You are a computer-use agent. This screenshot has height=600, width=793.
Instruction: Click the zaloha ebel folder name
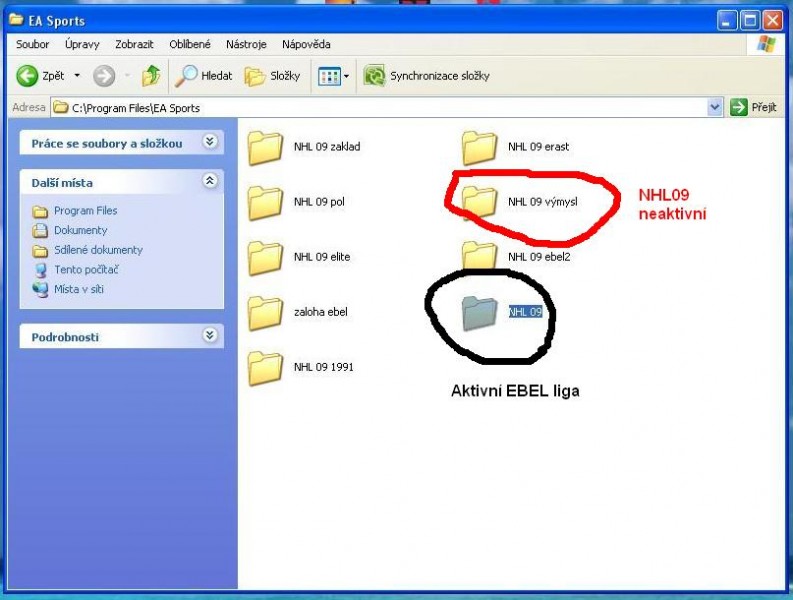(x=321, y=313)
